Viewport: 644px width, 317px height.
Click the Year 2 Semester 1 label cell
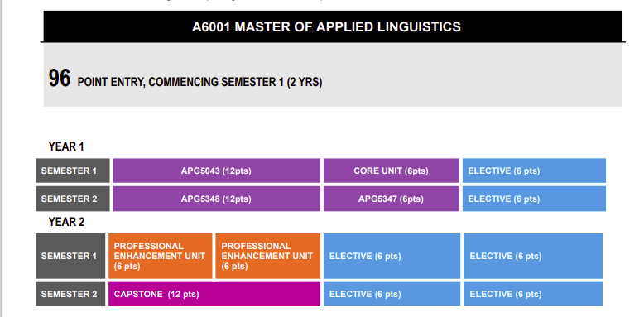point(70,257)
